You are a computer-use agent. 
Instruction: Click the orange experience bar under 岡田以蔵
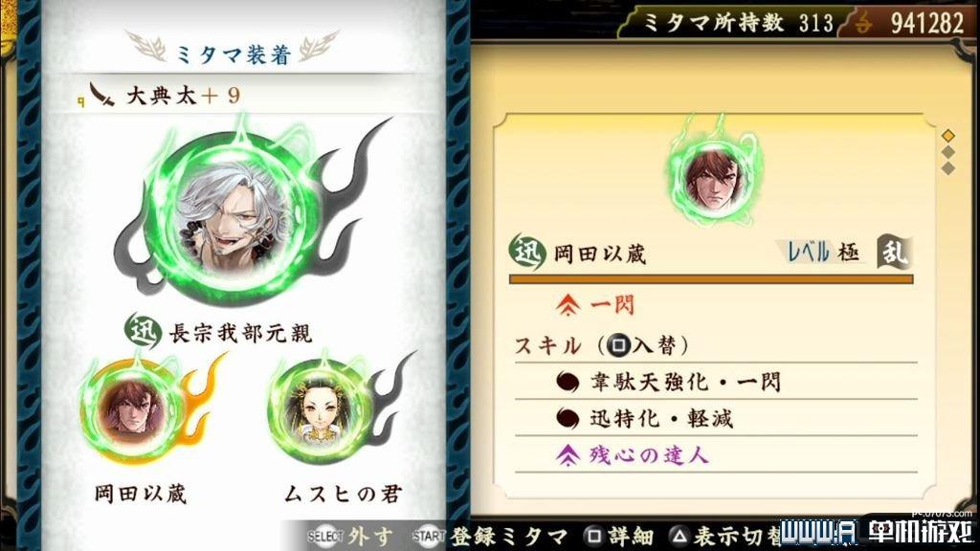tap(711, 279)
